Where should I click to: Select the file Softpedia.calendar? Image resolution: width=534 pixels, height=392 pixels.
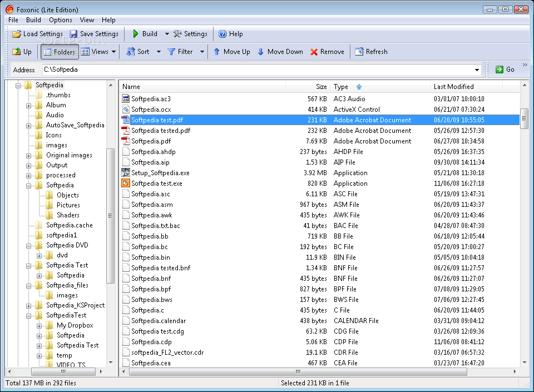[x=159, y=320]
